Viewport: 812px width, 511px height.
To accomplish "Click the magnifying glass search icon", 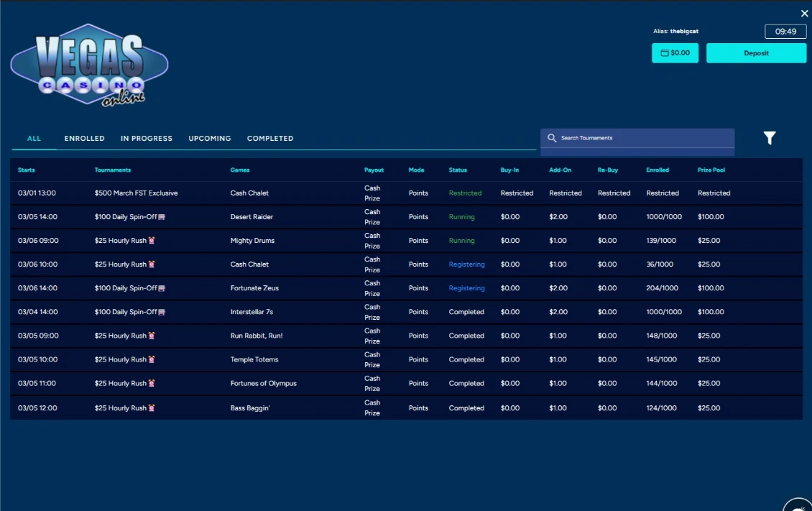I will [552, 138].
